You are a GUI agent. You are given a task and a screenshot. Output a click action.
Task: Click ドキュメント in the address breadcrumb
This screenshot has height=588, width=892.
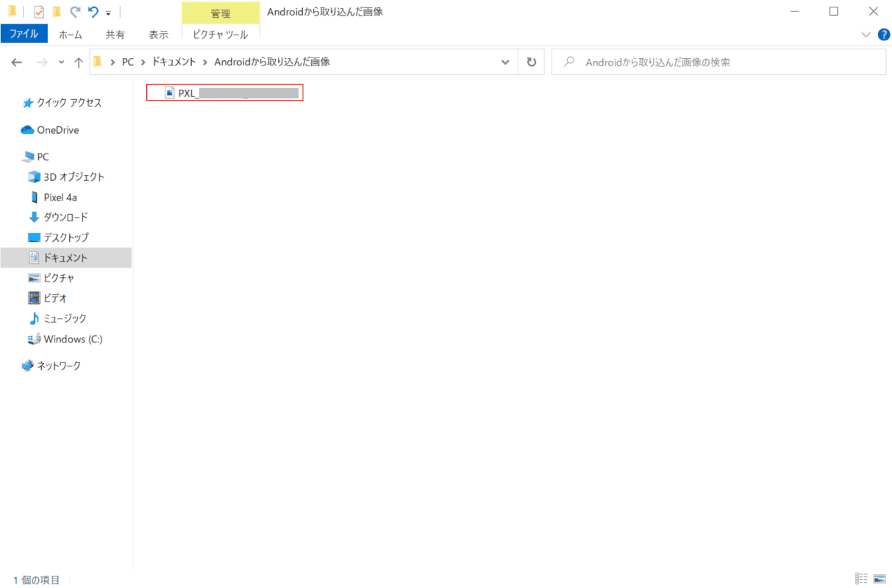point(174,62)
